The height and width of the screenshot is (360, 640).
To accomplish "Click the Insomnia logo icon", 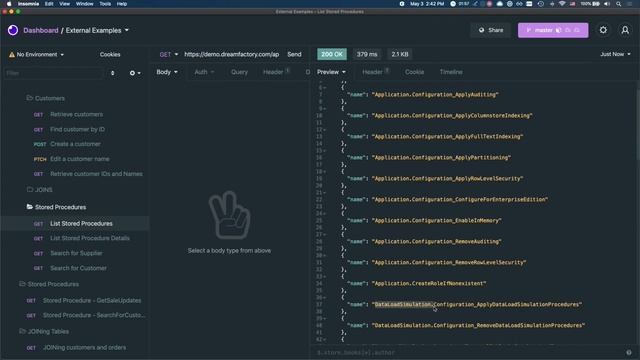I will coord(13,30).
